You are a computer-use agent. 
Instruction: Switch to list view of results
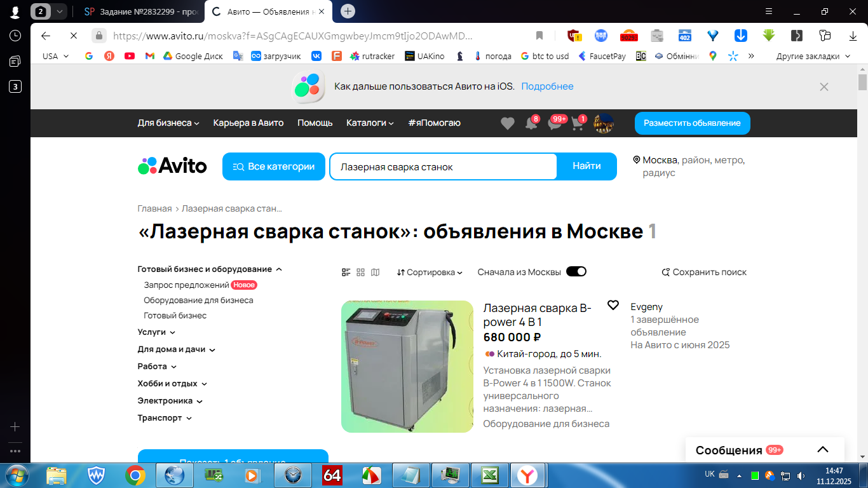(346, 272)
